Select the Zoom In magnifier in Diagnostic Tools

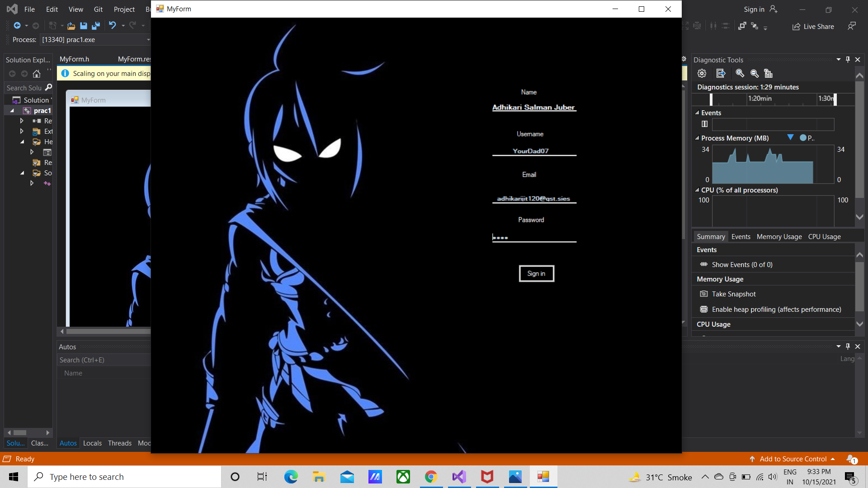point(740,73)
